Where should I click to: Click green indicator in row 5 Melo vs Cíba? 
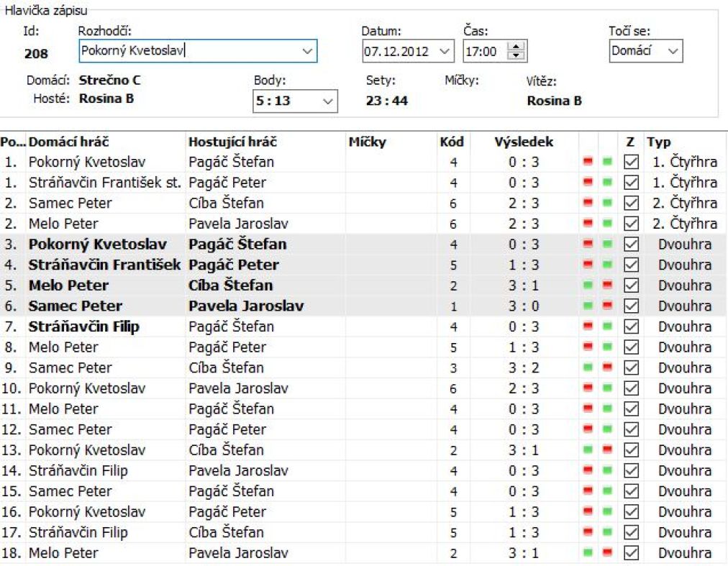(x=588, y=286)
